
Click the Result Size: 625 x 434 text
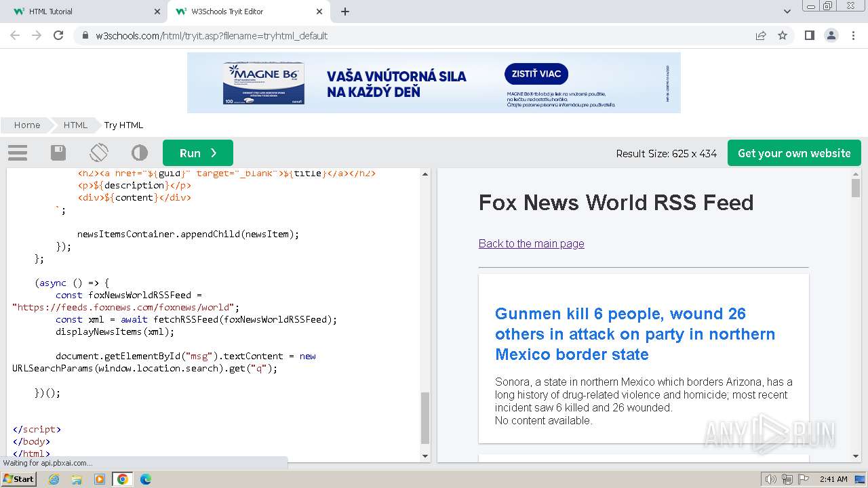(x=666, y=154)
